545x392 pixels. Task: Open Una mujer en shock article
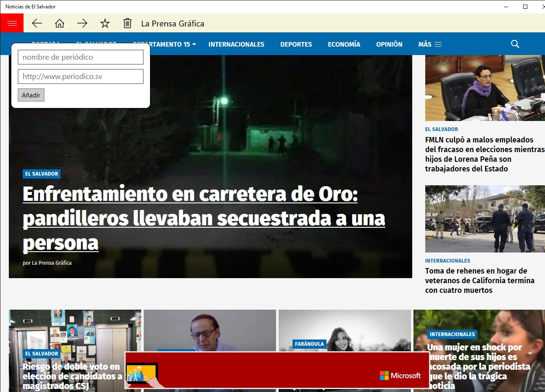point(479,366)
